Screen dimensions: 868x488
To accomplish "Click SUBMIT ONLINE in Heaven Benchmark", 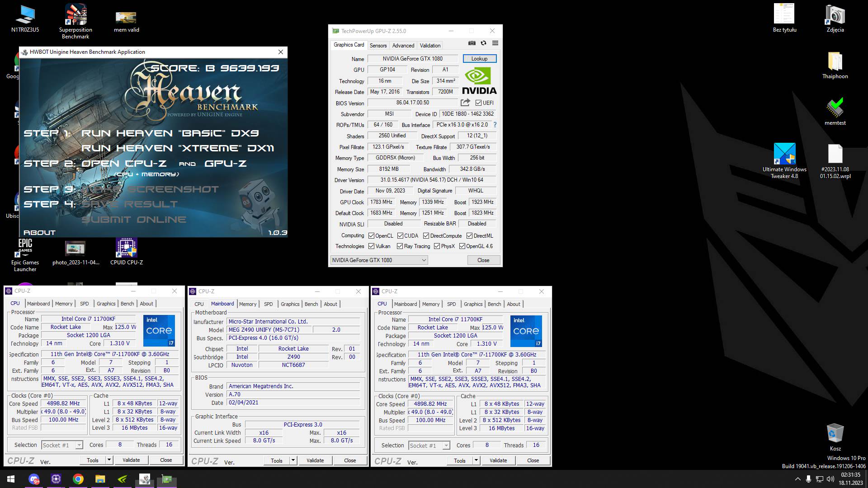I will (134, 220).
